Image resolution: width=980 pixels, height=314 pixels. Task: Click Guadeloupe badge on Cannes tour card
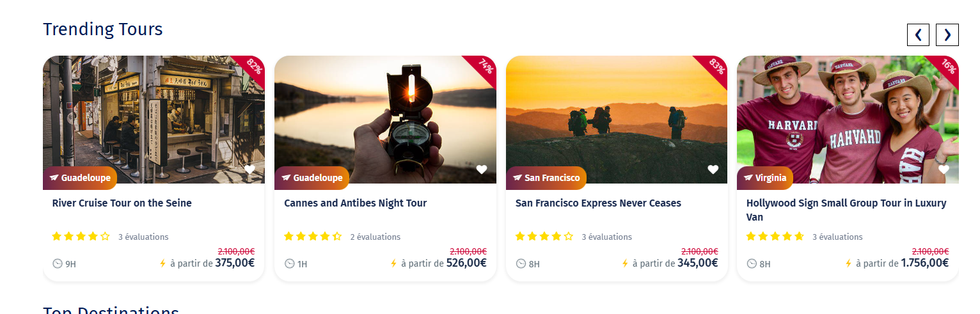coord(312,178)
